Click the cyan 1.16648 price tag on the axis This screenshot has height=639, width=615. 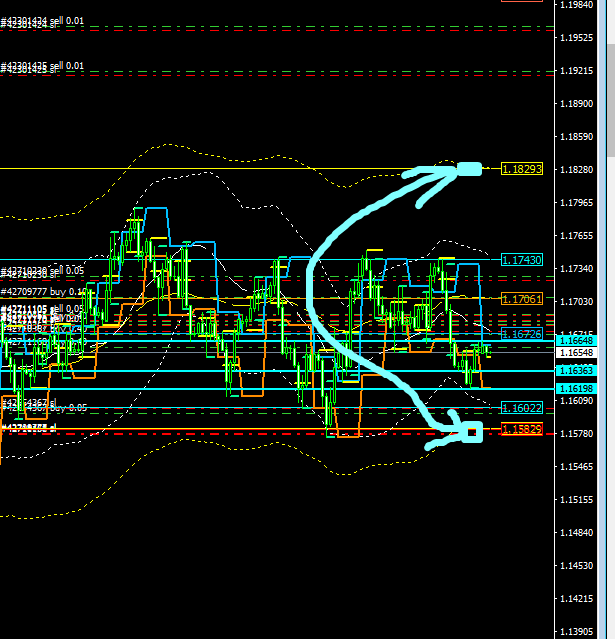578,341
